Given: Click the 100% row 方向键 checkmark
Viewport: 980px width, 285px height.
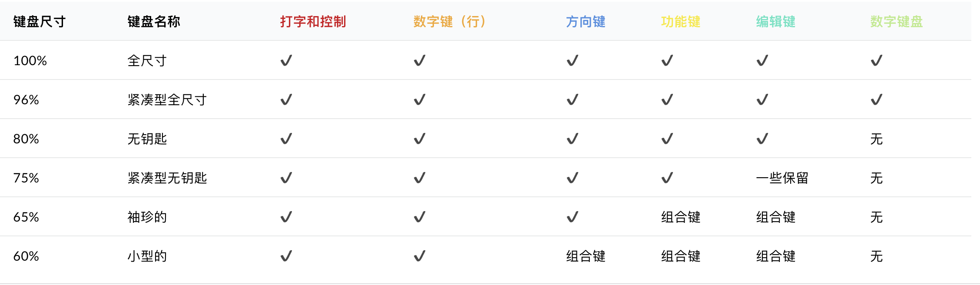Looking at the screenshot, I should tap(572, 60).
